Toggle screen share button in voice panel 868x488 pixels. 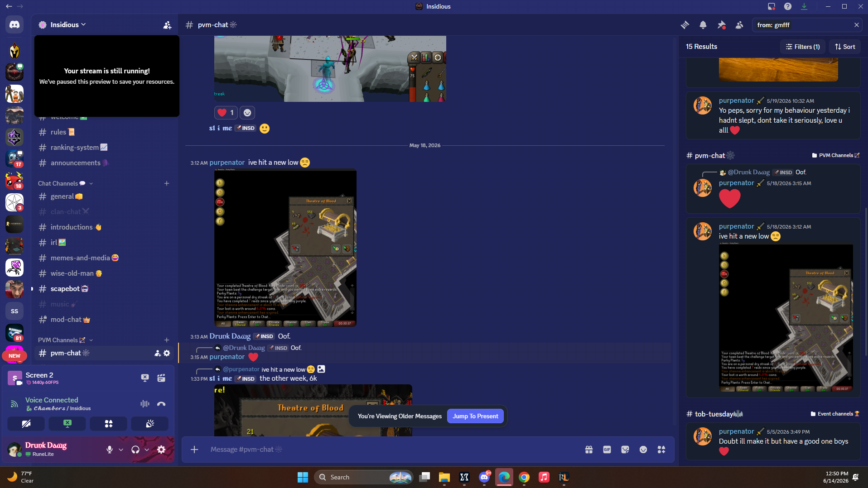pyautogui.click(x=68, y=424)
